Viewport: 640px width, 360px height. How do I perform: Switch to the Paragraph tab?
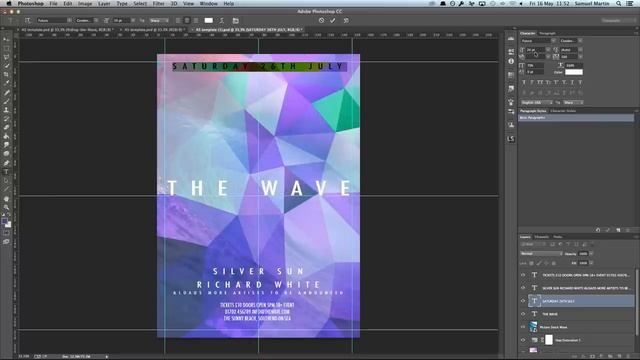(x=547, y=33)
